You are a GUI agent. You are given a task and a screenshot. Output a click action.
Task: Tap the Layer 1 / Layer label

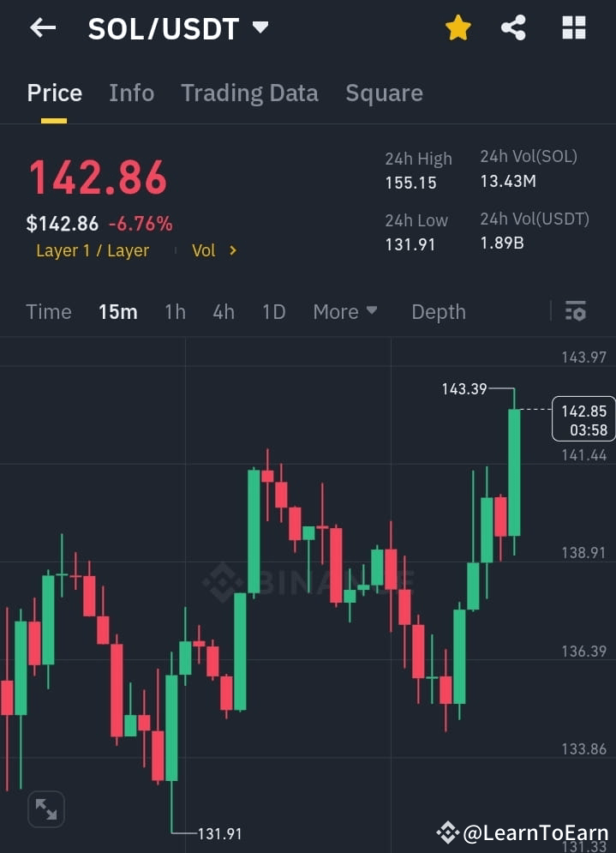coord(93,250)
